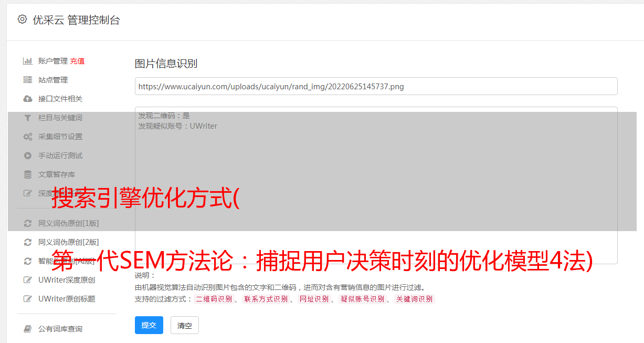Image resolution: width=644 pixels, height=343 pixels.
Task: Click the 关键词识别 tag
Action: (x=415, y=299)
